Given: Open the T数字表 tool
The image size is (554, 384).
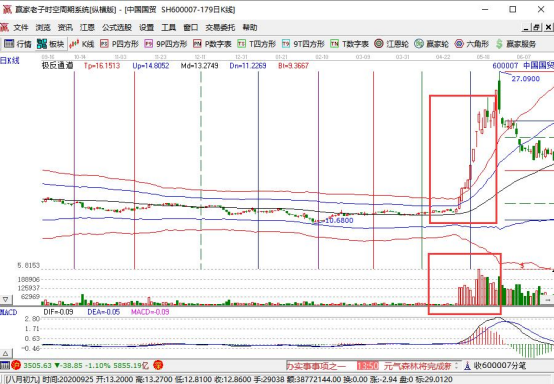Looking at the screenshot, I should [x=349, y=44].
